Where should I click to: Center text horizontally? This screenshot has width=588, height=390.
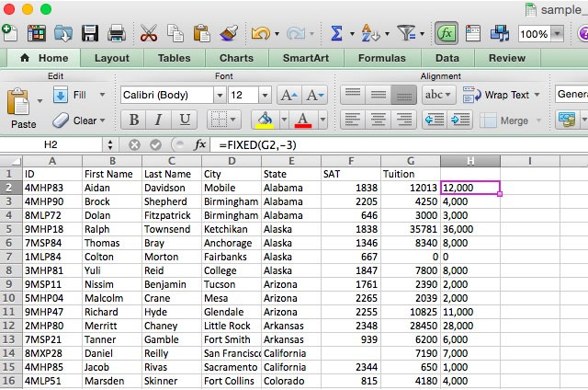coord(378,120)
